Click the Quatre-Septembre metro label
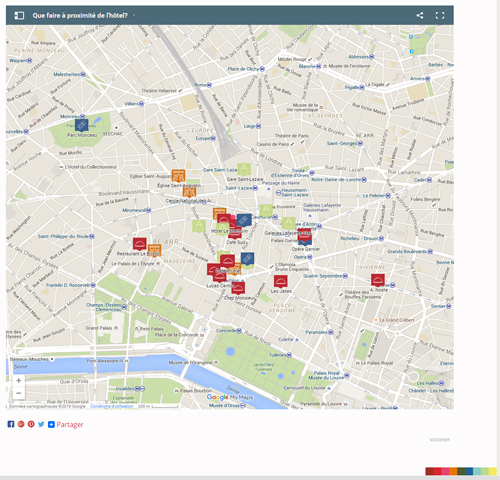 (323, 276)
